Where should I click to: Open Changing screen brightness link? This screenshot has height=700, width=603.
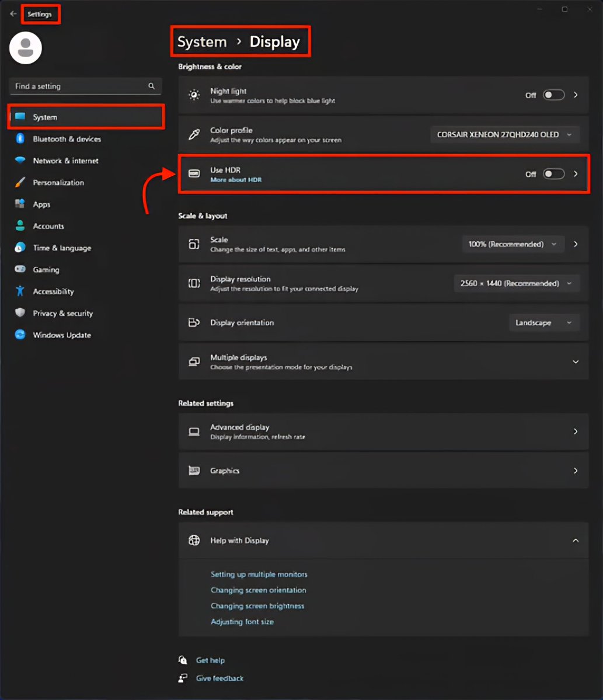tap(257, 606)
